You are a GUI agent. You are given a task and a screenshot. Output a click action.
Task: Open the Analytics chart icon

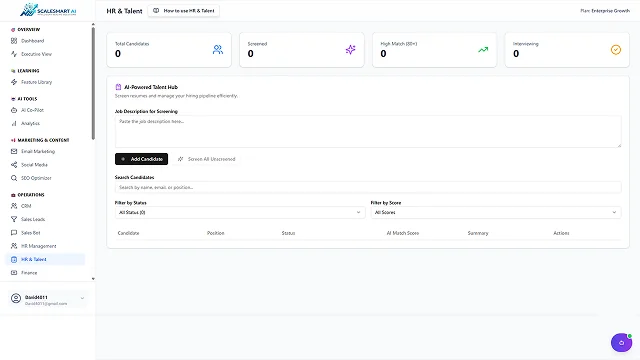pyautogui.click(x=14, y=123)
